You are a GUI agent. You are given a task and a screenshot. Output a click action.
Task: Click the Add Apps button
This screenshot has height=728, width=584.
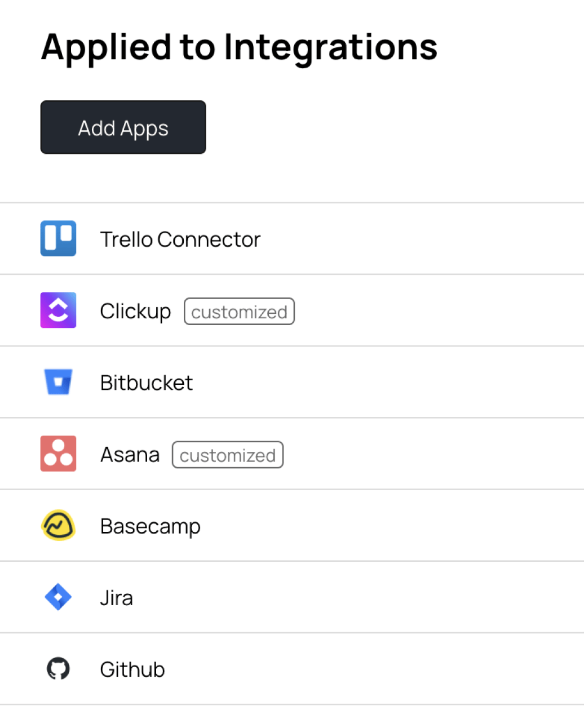coord(123,127)
